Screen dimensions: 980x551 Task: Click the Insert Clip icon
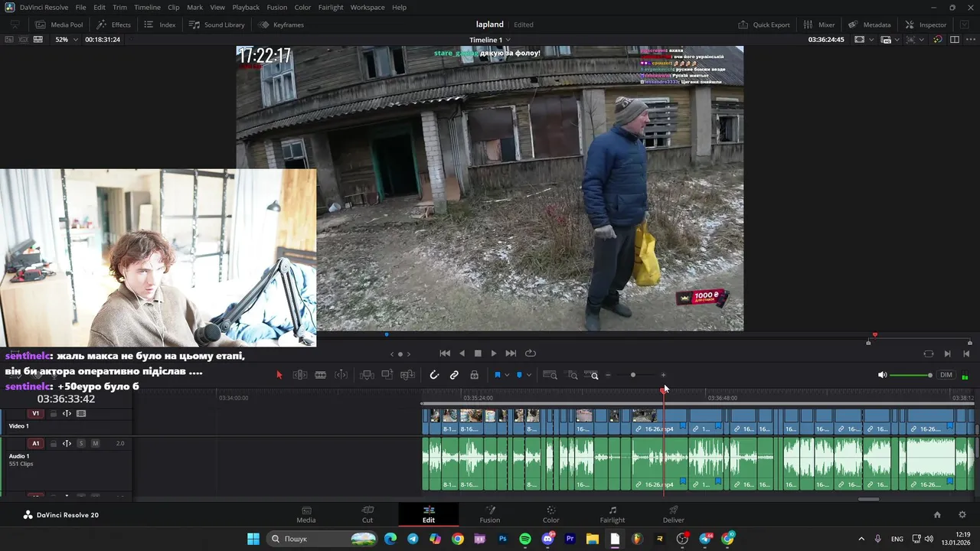point(367,375)
